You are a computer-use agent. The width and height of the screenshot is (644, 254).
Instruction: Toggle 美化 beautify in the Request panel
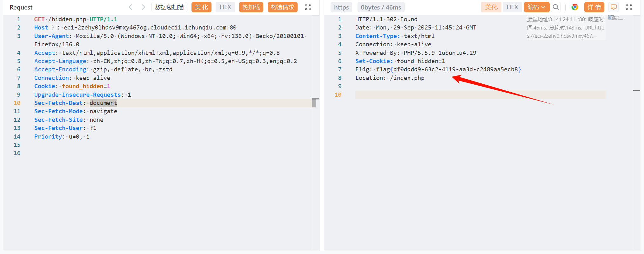[x=201, y=7]
